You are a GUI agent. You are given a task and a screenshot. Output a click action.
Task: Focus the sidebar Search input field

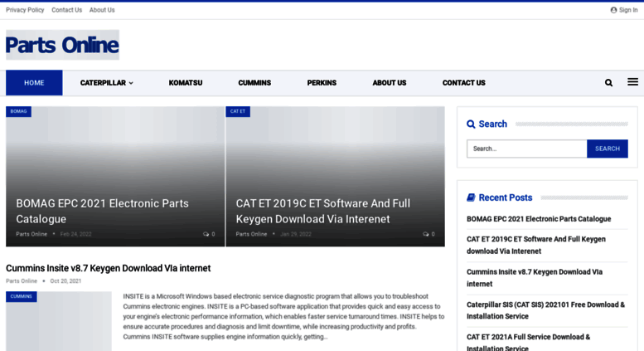coord(526,149)
